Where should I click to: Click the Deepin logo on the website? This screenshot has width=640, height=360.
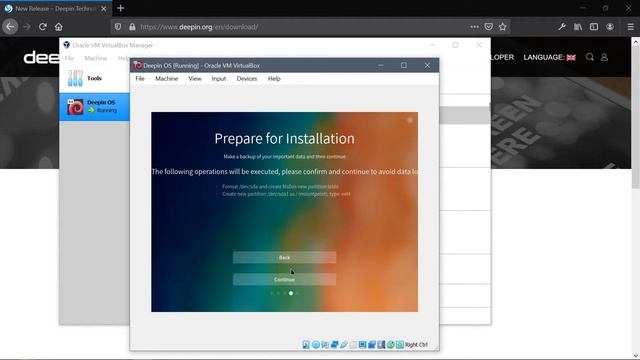pyautogui.click(x=41, y=58)
